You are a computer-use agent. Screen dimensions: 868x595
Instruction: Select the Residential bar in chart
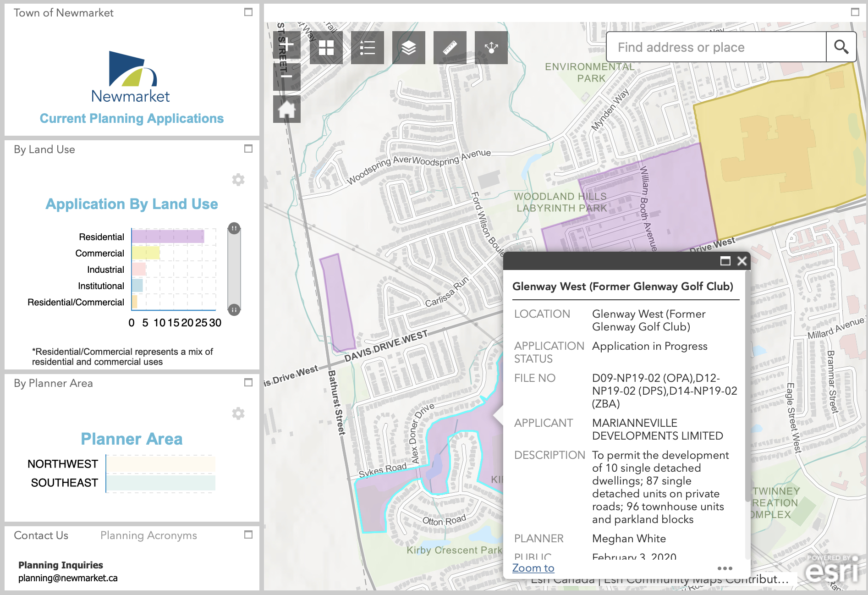[168, 237]
